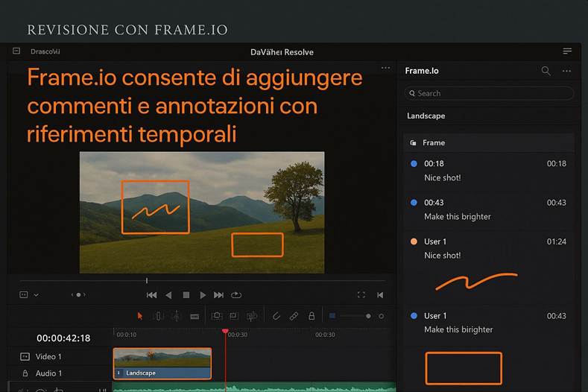Click the panel toggle icon beside DrascoVii

click(x=16, y=51)
